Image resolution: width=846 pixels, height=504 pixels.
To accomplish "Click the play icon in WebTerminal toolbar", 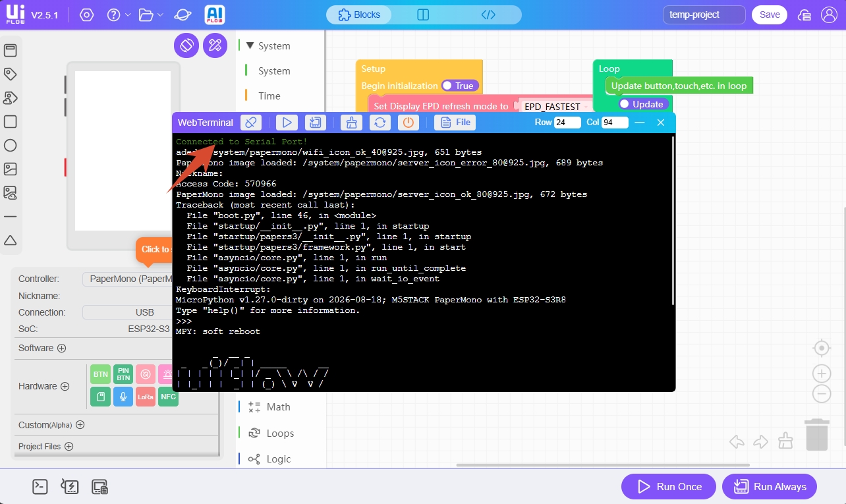I will pos(287,123).
